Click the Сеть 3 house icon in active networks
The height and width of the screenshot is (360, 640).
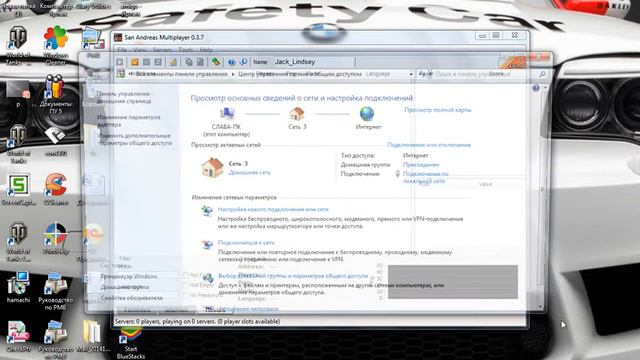(x=212, y=167)
